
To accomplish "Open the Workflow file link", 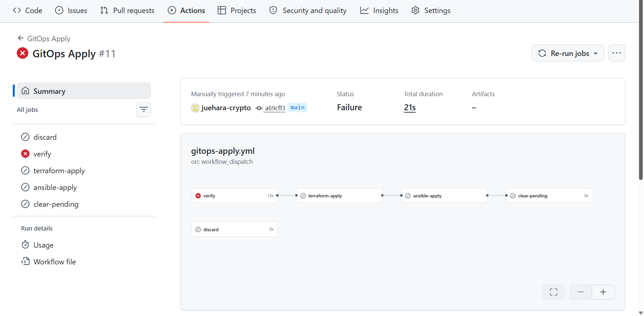I will 84,262.
